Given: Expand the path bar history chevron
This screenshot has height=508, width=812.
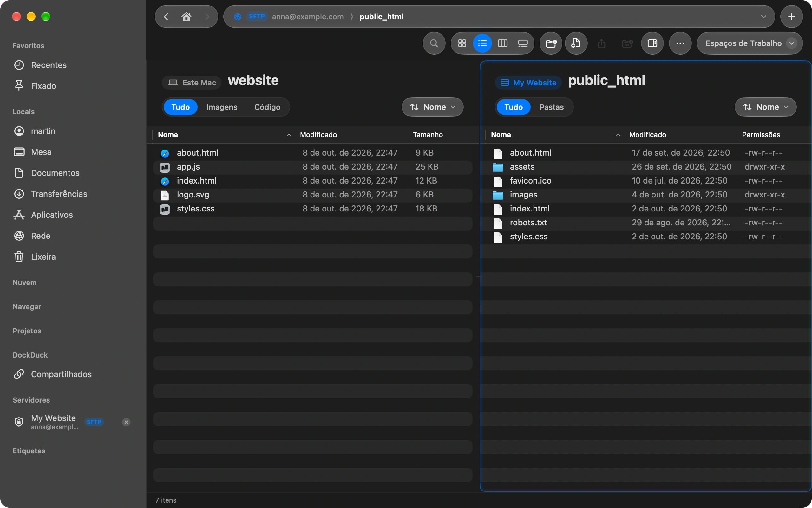Looking at the screenshot, I should [x=764, y=17].
